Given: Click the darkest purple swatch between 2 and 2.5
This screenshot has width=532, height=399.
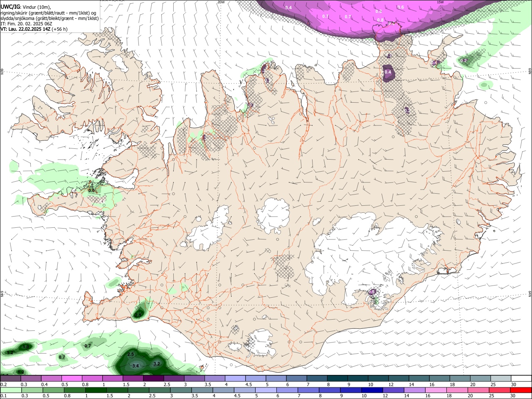Looking at the screenshot, I should click(153, 379).
